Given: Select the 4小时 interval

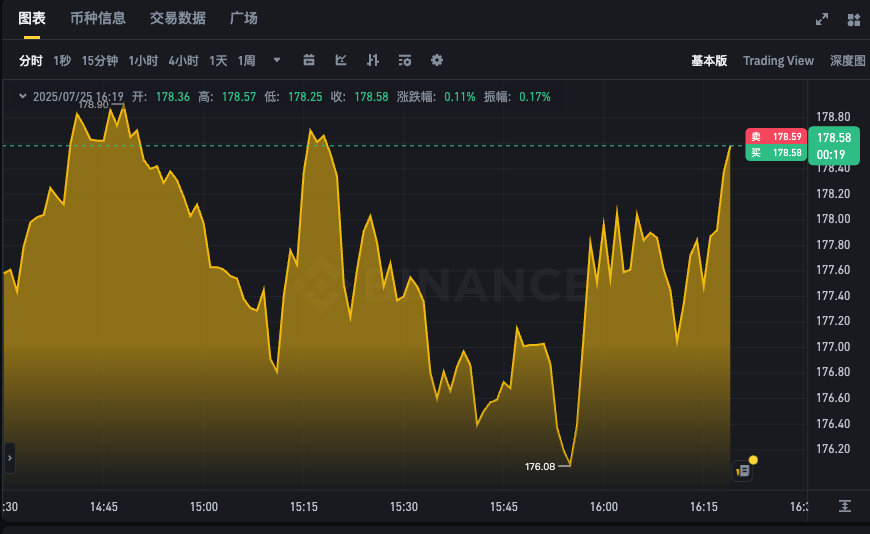Looking at the screenshot, I should pos(183,61).
